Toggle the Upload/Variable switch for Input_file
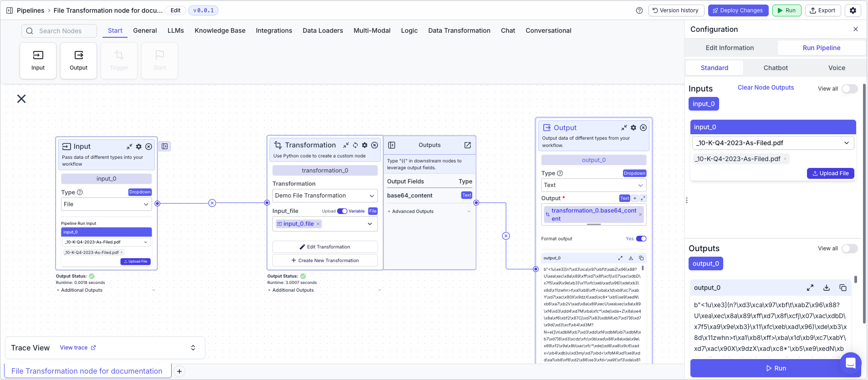Viewport: 868px width, 380px height. click(x=342, y=211)
